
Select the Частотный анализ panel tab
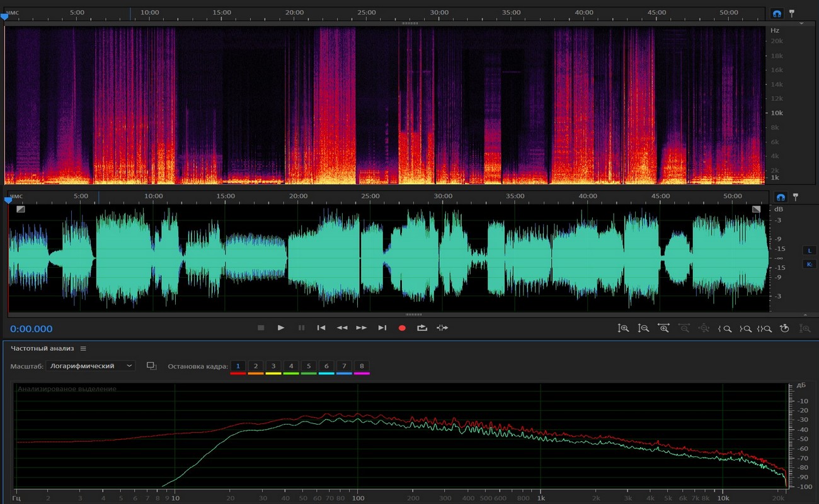point(42,348)
